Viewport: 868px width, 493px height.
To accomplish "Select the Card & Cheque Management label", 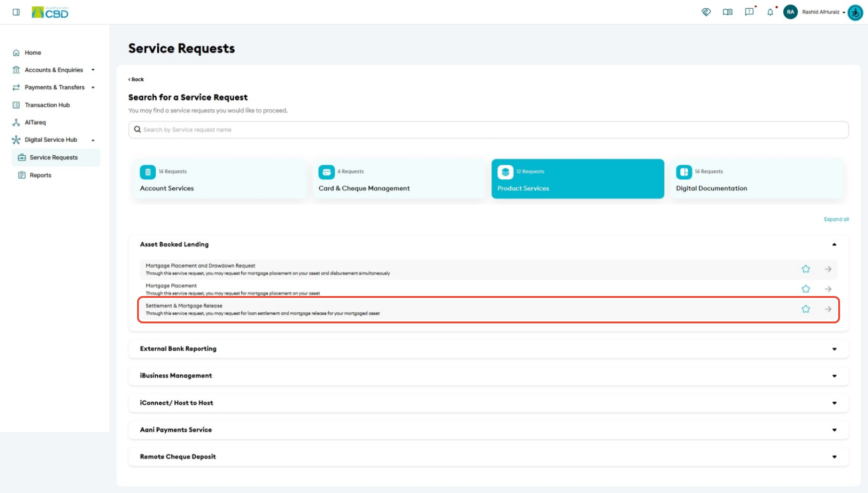I will pyautogui.click(x=364, y=188).
